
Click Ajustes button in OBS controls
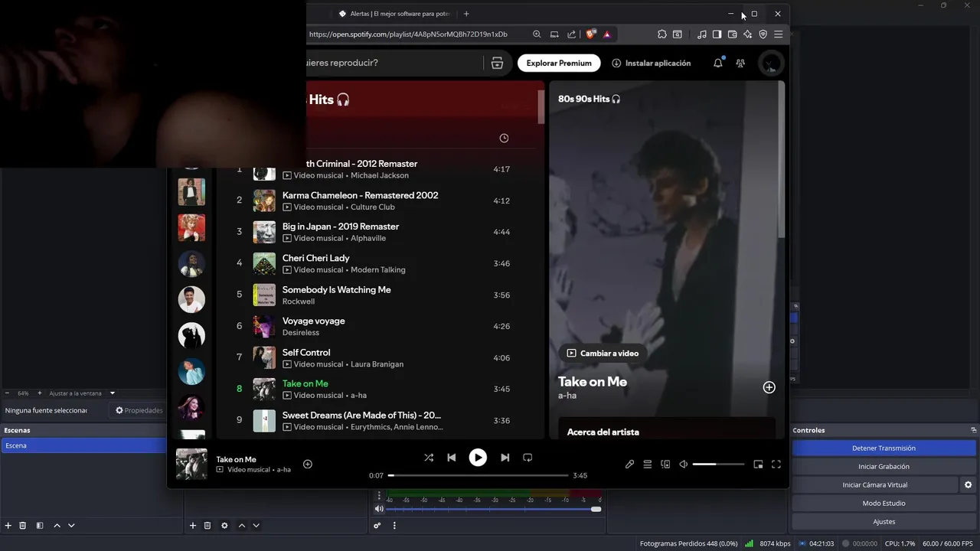coord(884,521)
